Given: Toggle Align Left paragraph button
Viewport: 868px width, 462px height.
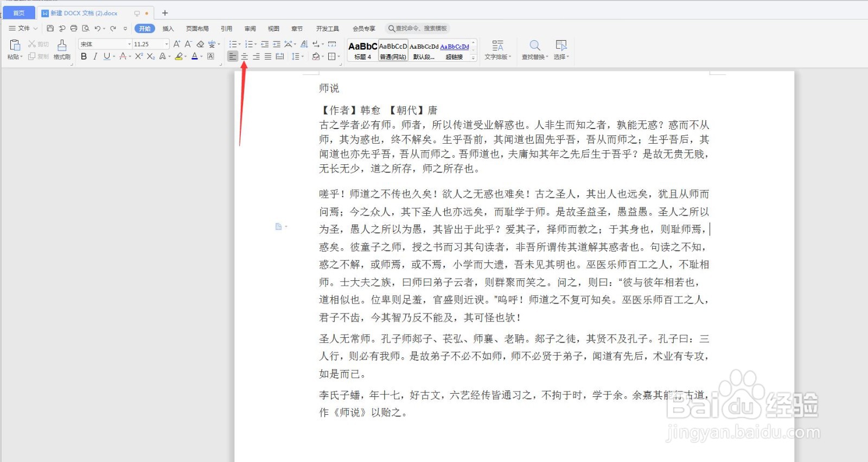Looking at the screenshot, I should pyautogui.click(x=232, y=56).
